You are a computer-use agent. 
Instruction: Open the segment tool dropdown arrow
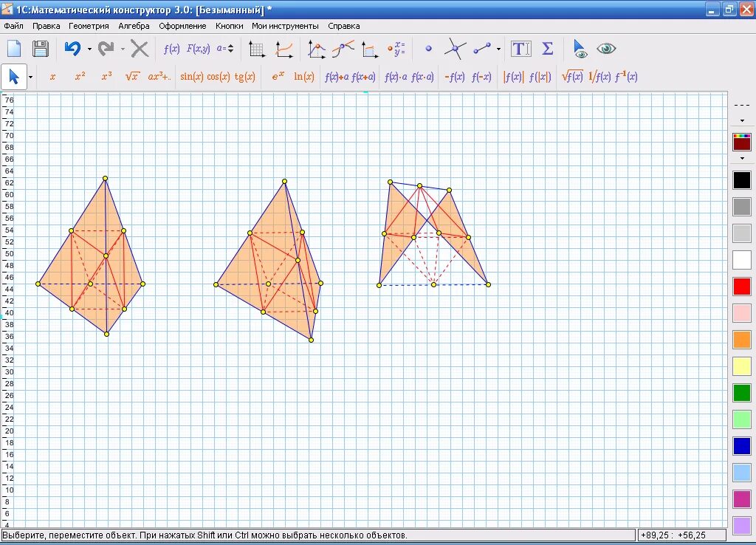pyautogui.click(x=498, y=49)
